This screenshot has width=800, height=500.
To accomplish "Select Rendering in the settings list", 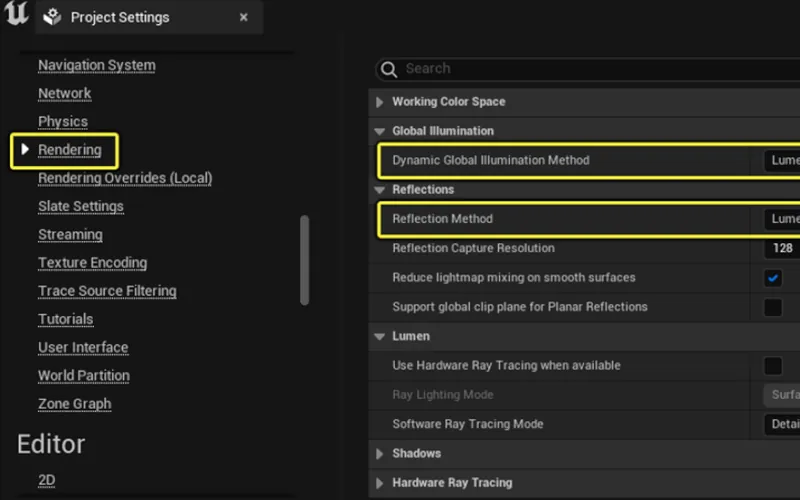I will [70, 150].
